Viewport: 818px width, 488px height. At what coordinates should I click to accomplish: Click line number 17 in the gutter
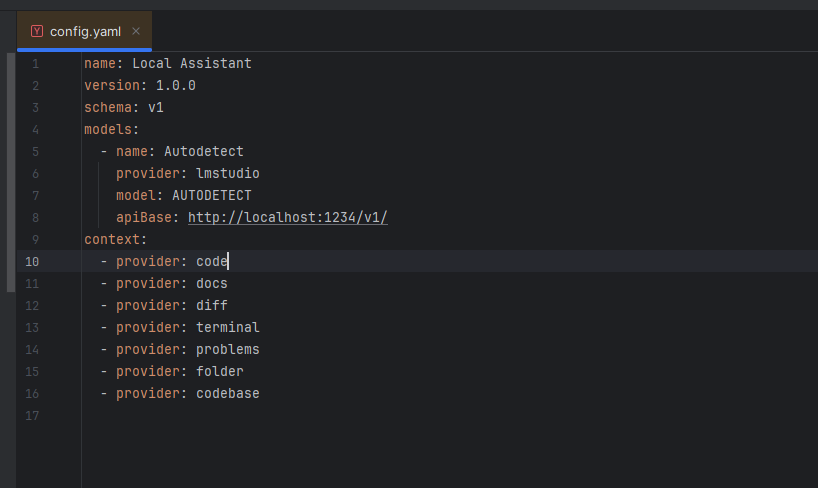[x=32, y=415]
